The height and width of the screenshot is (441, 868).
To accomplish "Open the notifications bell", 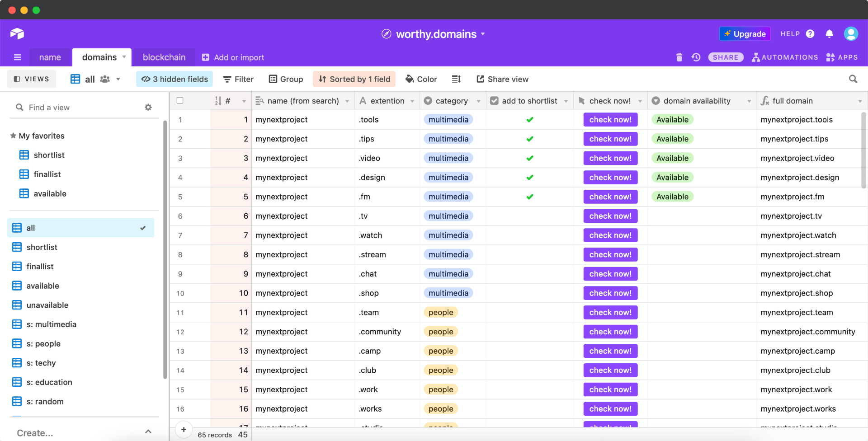I will (829, 34).
